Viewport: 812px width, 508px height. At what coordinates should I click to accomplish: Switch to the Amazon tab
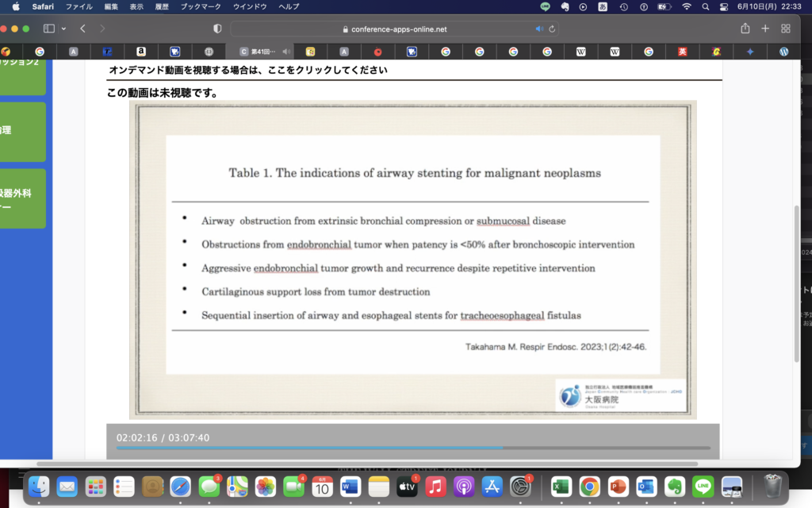click(x=141, y=52)
